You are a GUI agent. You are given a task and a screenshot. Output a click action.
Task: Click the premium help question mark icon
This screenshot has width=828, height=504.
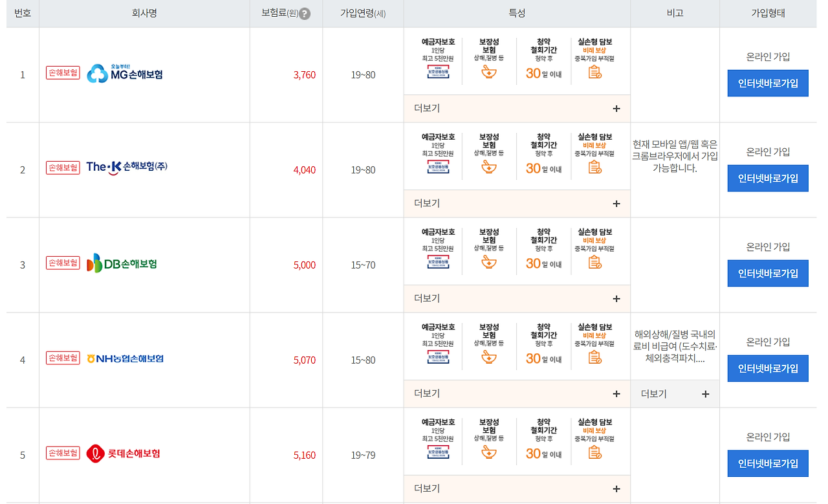pos(305,14)
